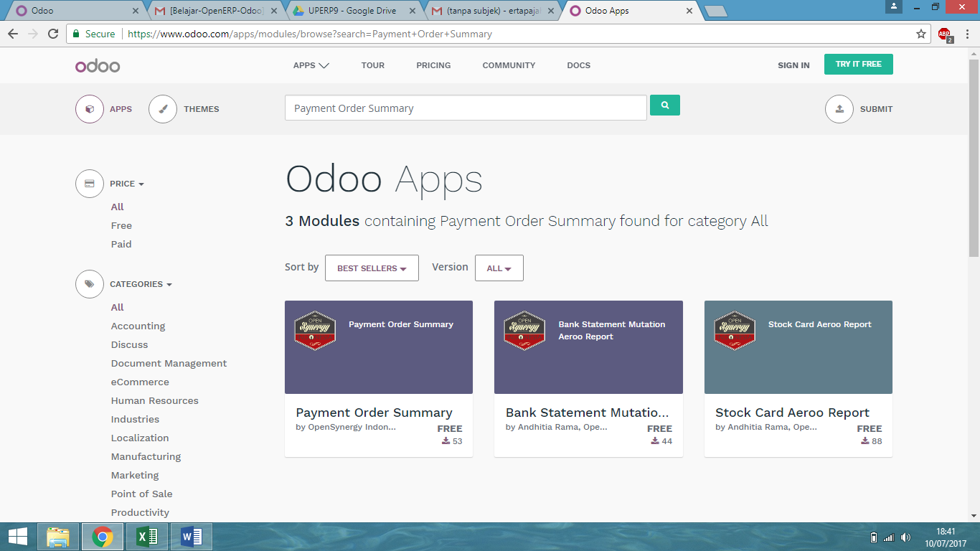Filter by Localization category
Screen dimensions: 980x551
point(140,438)
